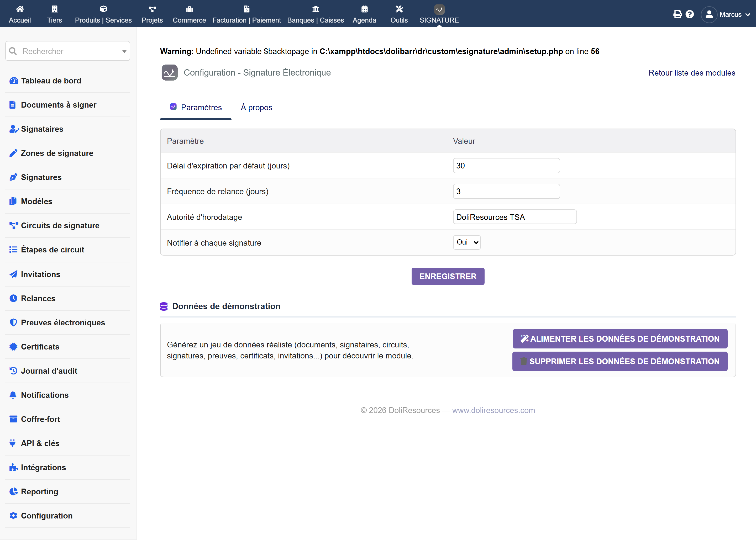
Task: Click the Preuves électroniques shield icon
Action: point(13,322)
